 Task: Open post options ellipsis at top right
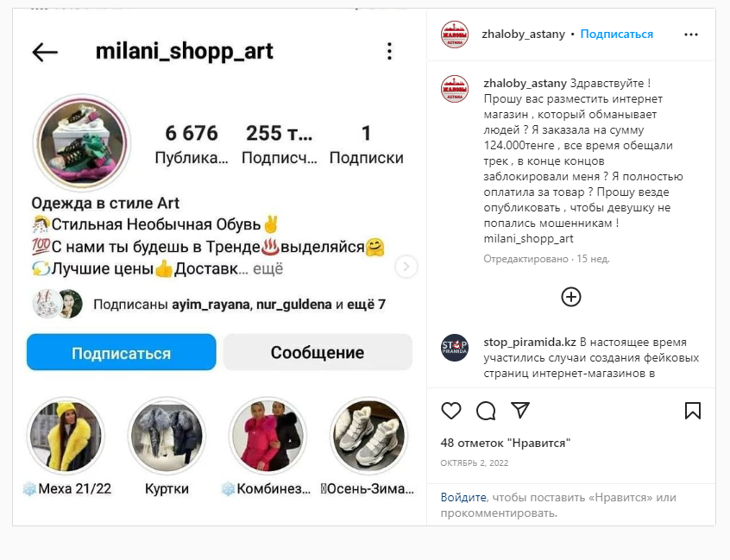[x=691, y=35]
